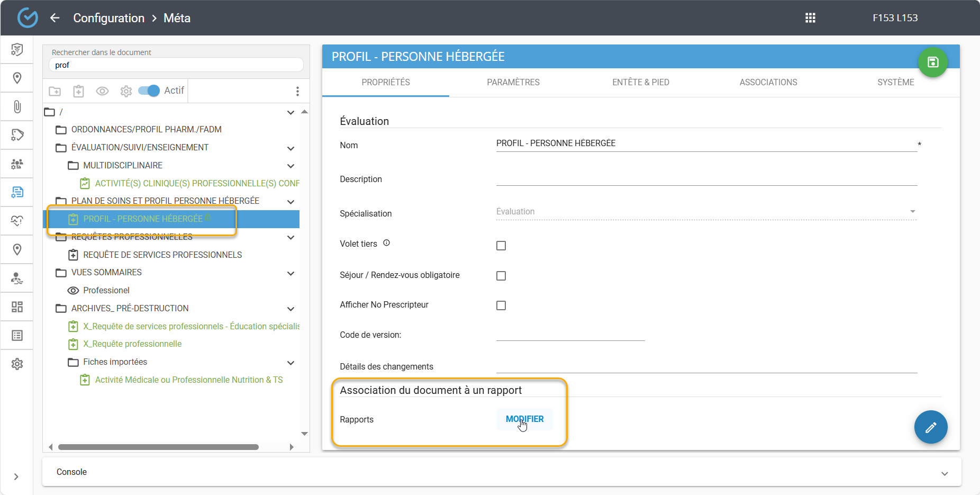Screen dimensions: 980x495
Task: Switch to the PARAMÈTRES tab
Action: (513, 82)
